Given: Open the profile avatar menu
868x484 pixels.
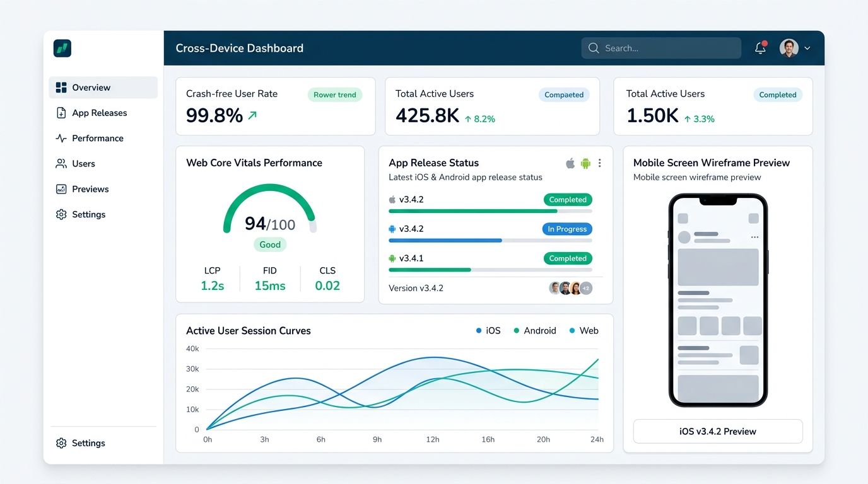Looking at the screenshot, I should pyautogui.click(x=789, y=48).
